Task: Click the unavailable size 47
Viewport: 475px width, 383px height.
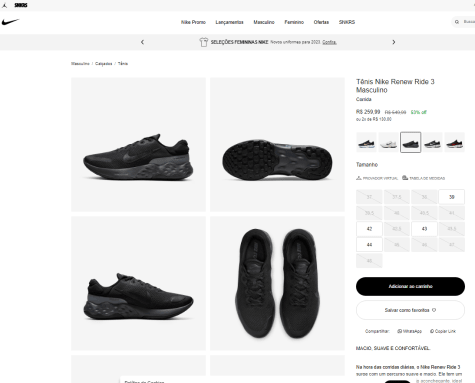Action: point(452,245)
